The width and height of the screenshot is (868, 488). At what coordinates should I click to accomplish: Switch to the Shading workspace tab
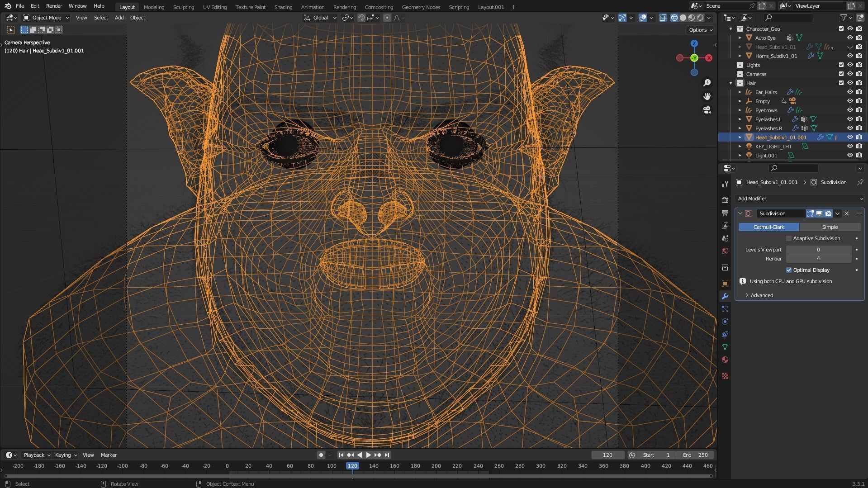283,7
